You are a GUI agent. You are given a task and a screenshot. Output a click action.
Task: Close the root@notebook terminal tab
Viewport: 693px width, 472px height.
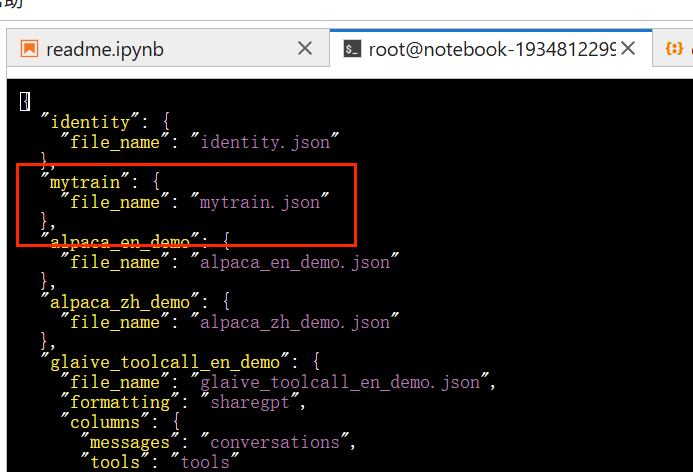[629, 48]
